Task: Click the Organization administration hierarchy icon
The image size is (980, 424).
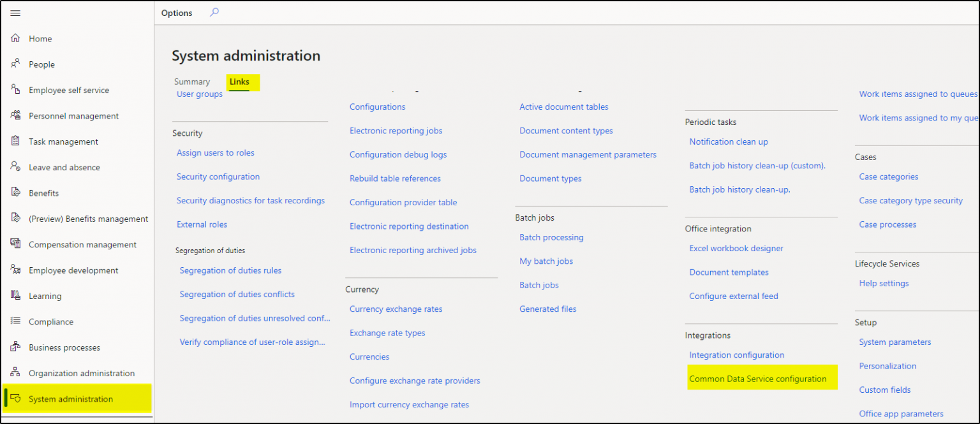Action: tap(16, 373)
